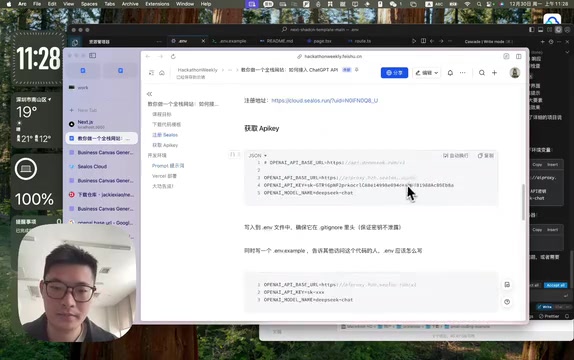The image size is (574, 360).
Task: Click Copy on first Cascade code block
Action: point(537,164)
